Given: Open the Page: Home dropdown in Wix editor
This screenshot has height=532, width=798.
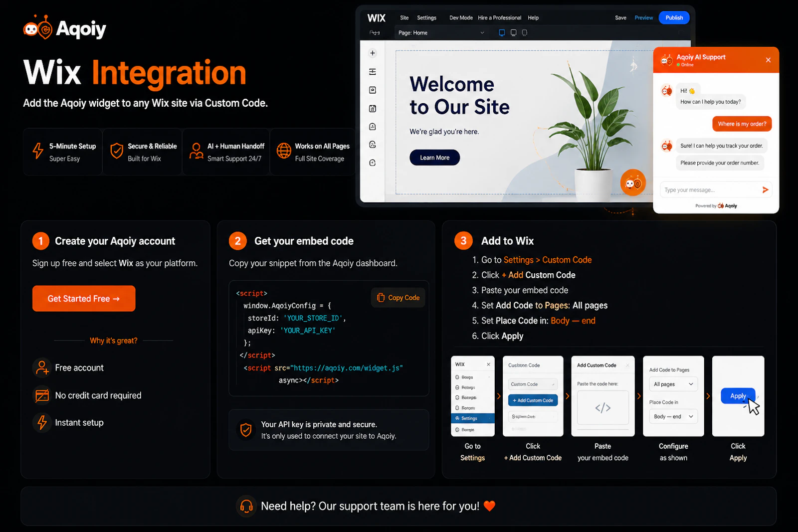Looking at the screenshot, I should (441, 33).
